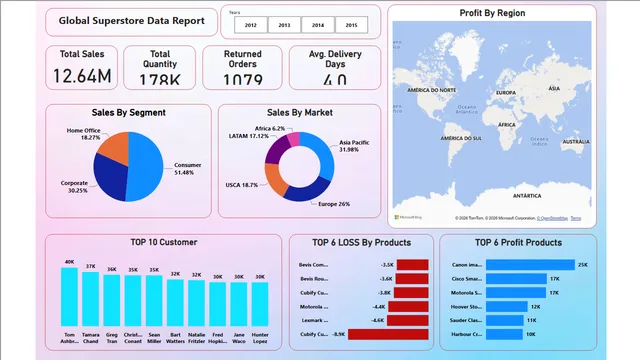Image resolution: width=640 pixels, height=360 pixels.
Task: Click the Avg. Delivery Days card
Action: tap(335, 67)
